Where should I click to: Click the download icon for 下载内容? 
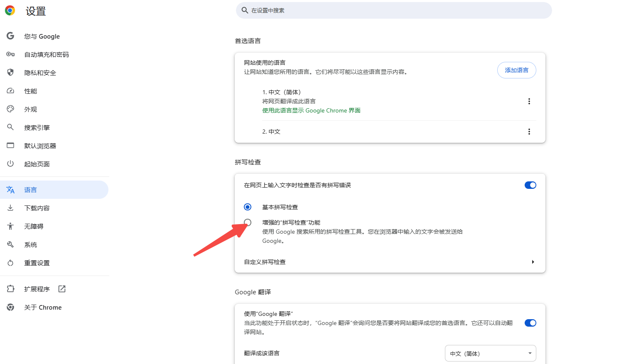click(x=10, y=208)
